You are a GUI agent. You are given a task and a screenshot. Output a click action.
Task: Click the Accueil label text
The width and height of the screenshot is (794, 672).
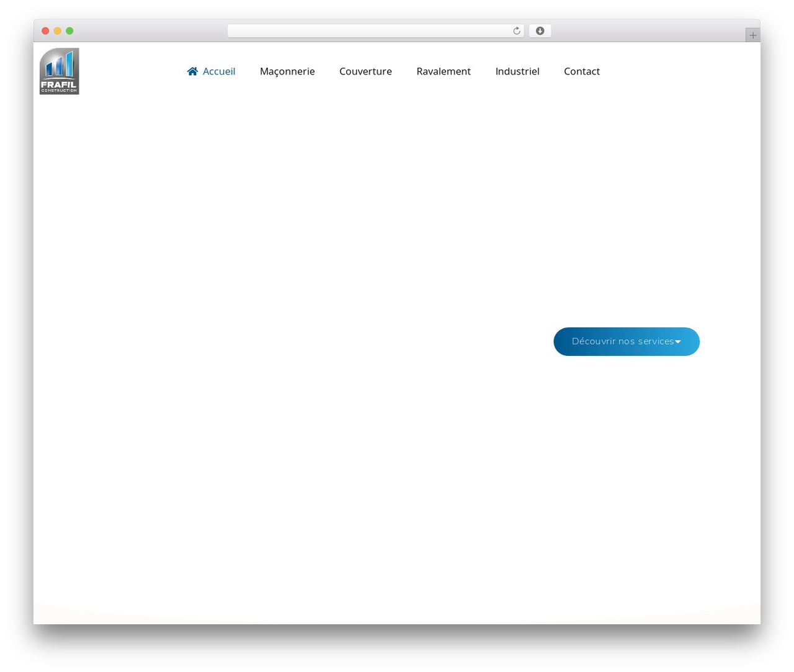219,71
